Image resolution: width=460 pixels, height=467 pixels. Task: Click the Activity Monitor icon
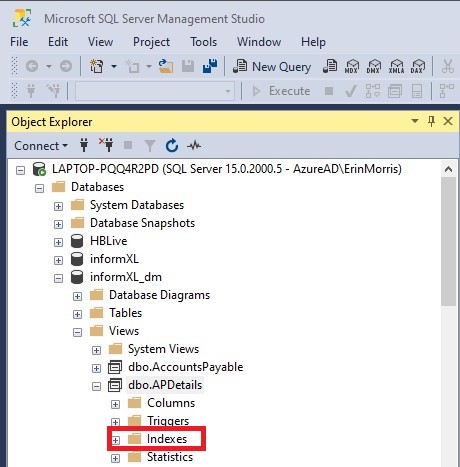coord(194,145)
